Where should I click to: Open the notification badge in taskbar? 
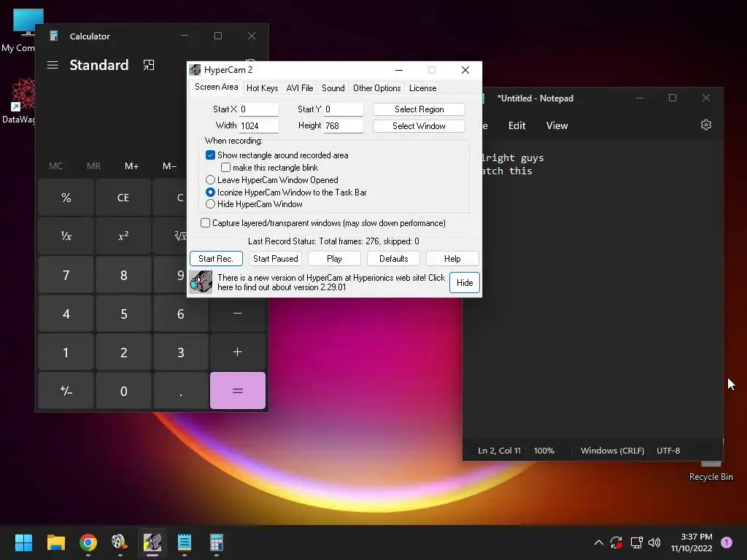pos(727,542)
